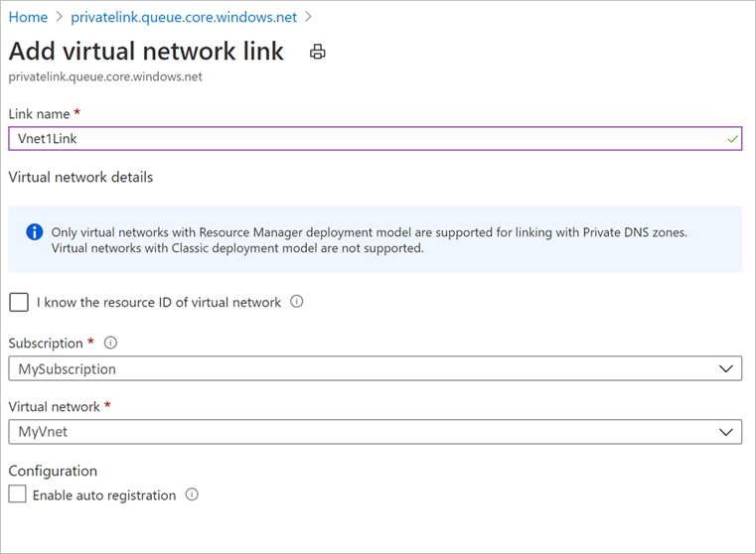Click the down arrow of the Subscription combo box
756x554 pixels.
pyautogui.click(x=723, y=369)
